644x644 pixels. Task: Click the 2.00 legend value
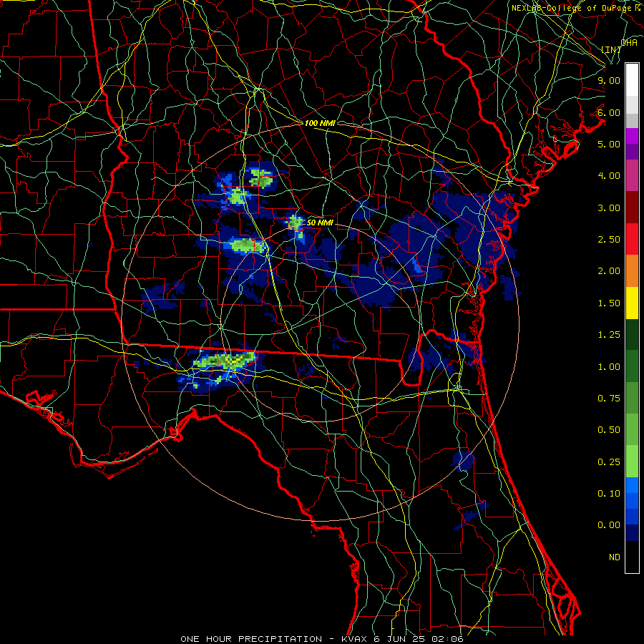coord(609,271)
